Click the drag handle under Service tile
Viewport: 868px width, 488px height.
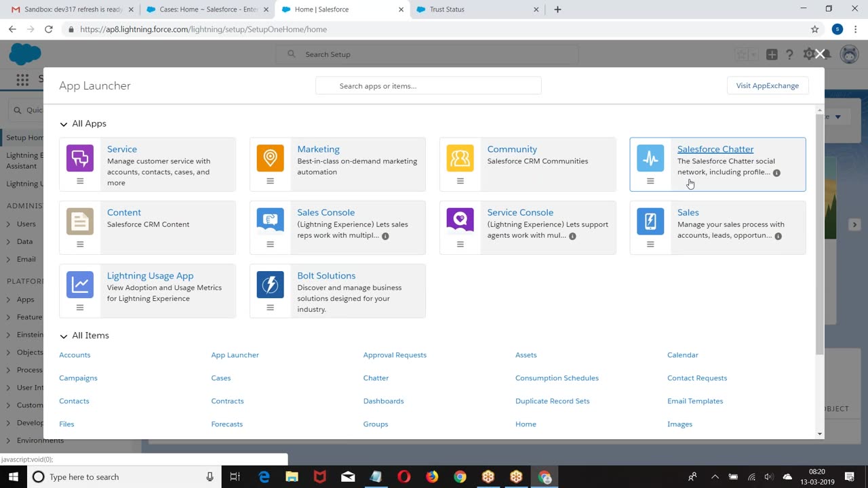[x=80, y=181]
